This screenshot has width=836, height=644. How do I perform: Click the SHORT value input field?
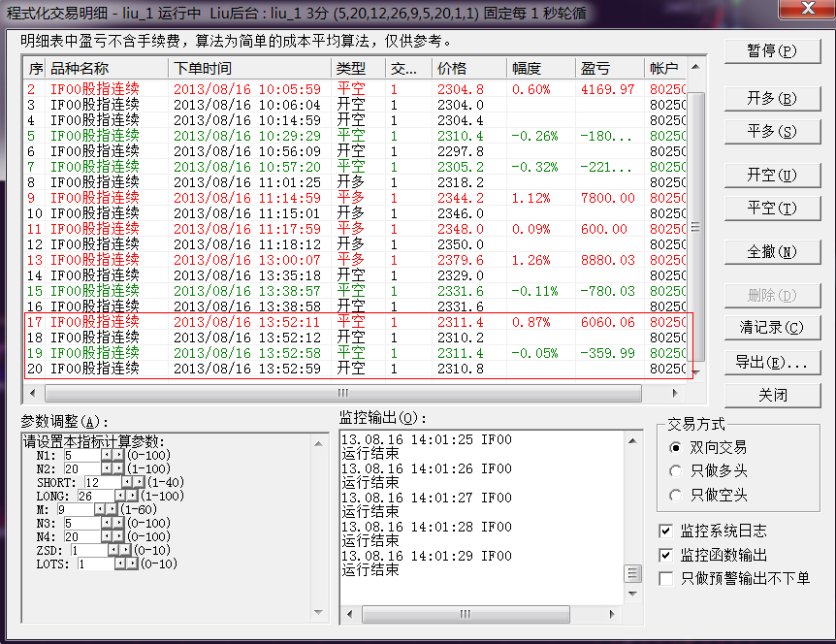point(103,482)
